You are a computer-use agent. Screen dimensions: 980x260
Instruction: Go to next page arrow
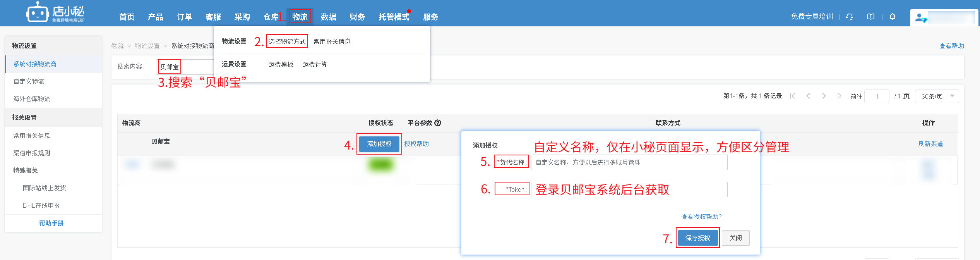[824, 96]
